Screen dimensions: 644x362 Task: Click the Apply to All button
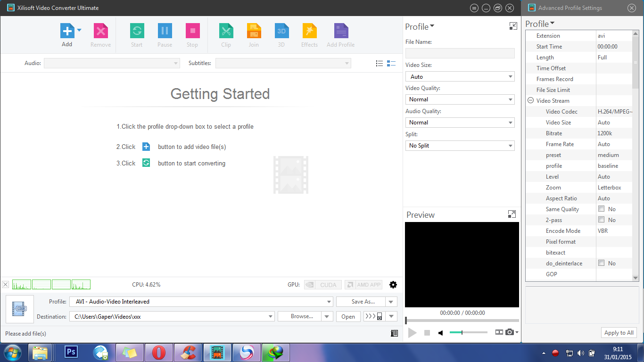tap(619, 332)
